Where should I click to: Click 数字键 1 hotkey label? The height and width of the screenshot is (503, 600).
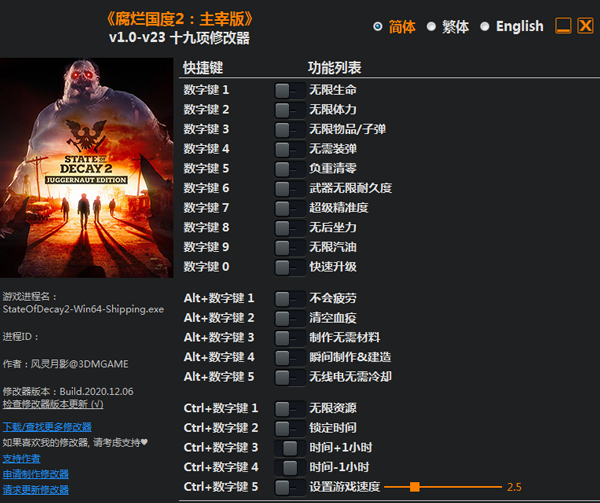(206, 90)
